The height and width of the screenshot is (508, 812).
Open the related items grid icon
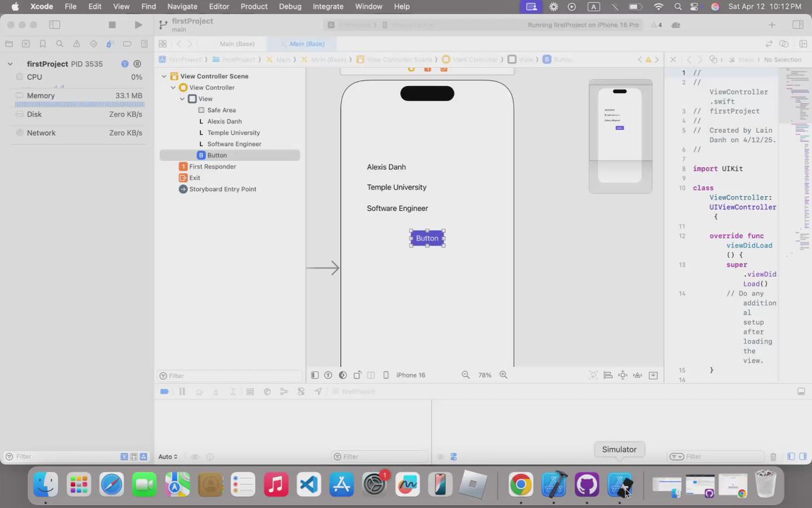click(163, 44)
